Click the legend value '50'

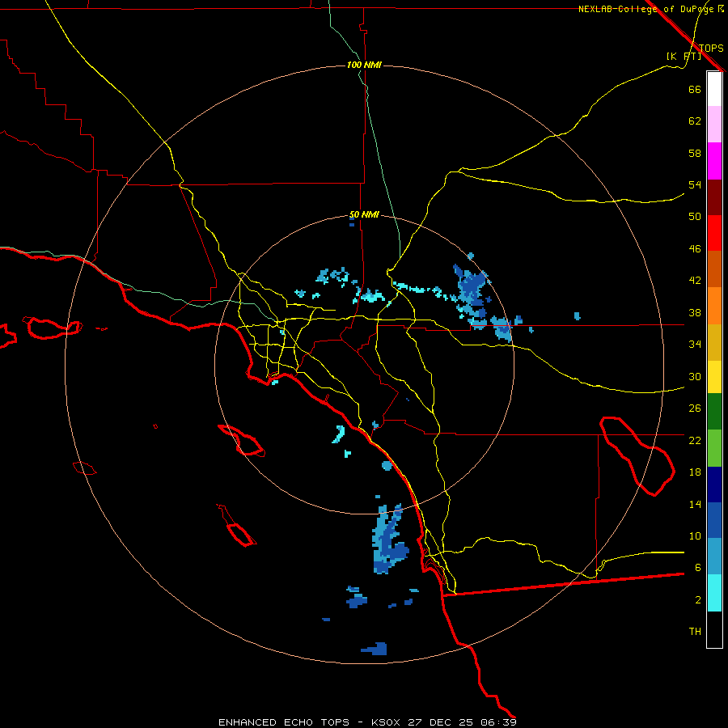tap(695, 217)
